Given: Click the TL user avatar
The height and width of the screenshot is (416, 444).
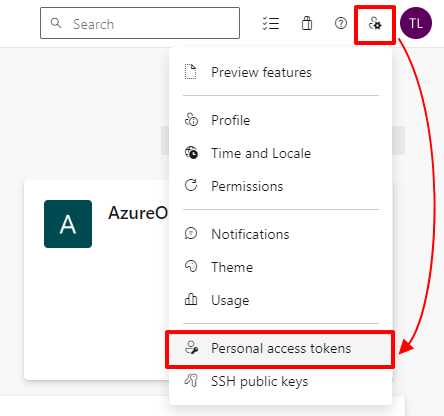Looking at the screenshot, I should point(416,23).
